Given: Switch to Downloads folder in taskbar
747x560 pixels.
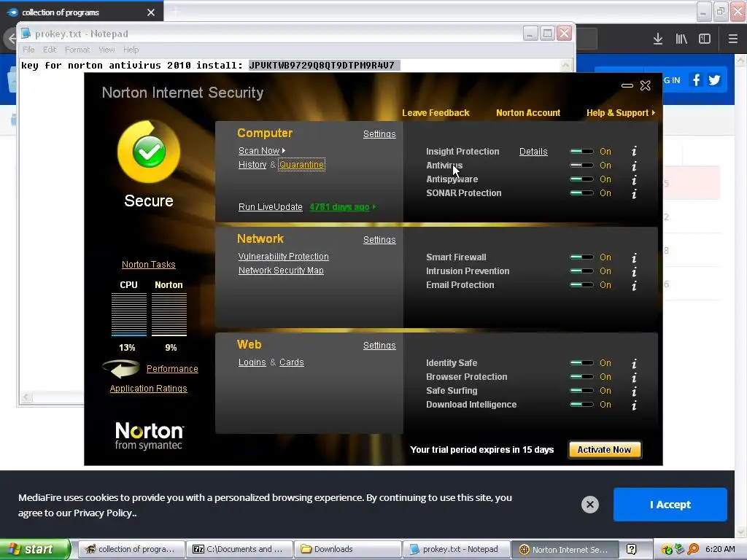Looking at the screenshot, I should pyautogui.click(x=348, y=550).
